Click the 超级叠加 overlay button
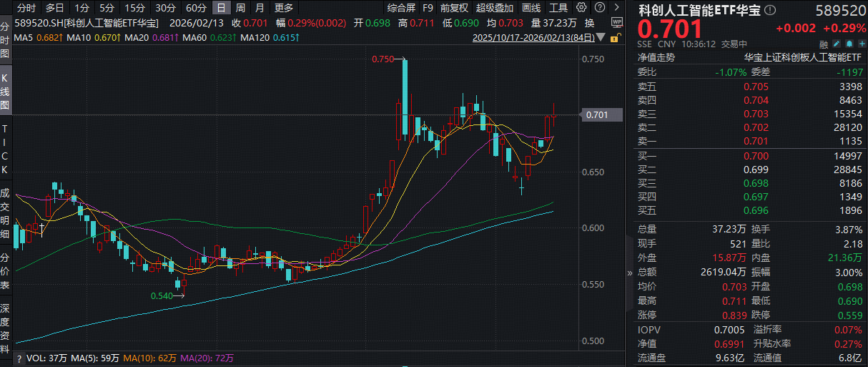The height and width of the screenshot is (367, 868). tap(495, 8)
